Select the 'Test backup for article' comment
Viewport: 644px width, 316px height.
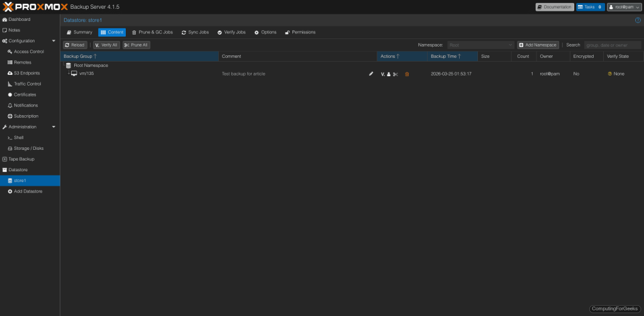point(243,74)
